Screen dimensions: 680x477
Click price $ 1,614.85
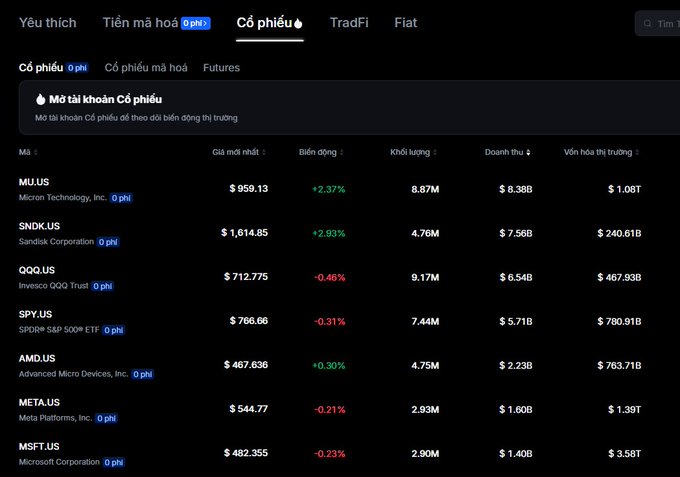pos(245,233)
